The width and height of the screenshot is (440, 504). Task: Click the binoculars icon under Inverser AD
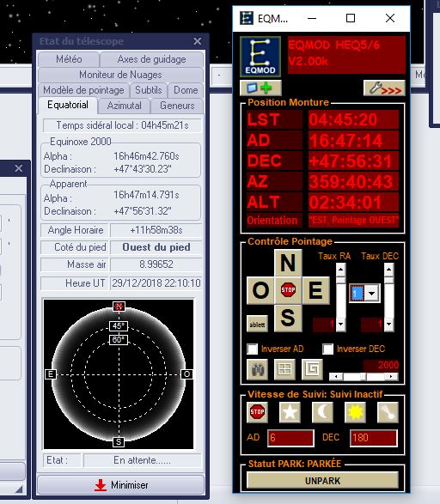(x=257, y=369)
